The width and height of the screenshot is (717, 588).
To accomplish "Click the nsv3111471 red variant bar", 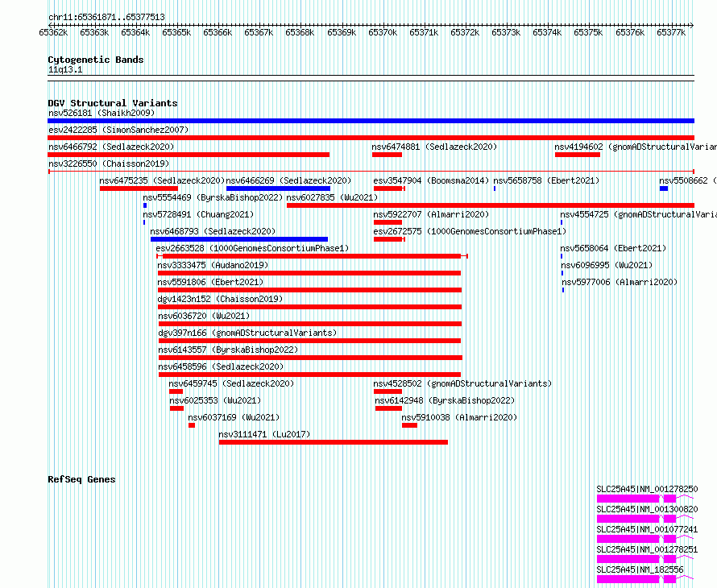I will [x=334, y=442].
